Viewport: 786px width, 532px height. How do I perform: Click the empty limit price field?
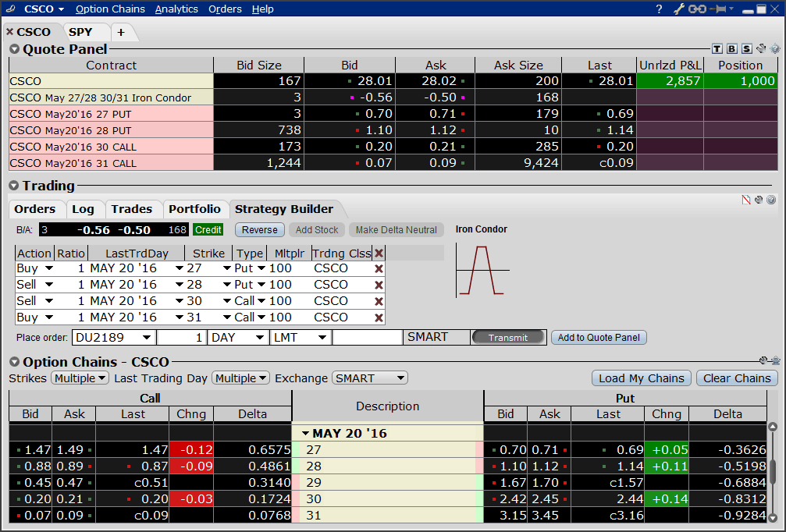click(368, 338)
